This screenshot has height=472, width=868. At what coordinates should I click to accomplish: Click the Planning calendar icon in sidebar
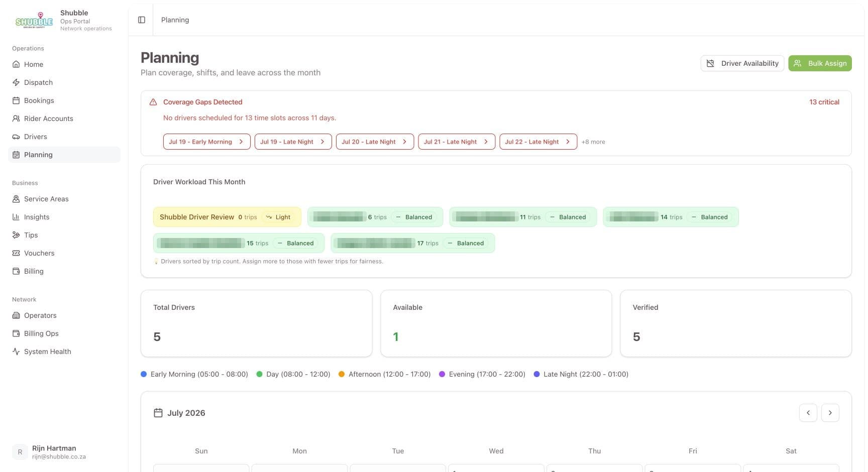16,155
